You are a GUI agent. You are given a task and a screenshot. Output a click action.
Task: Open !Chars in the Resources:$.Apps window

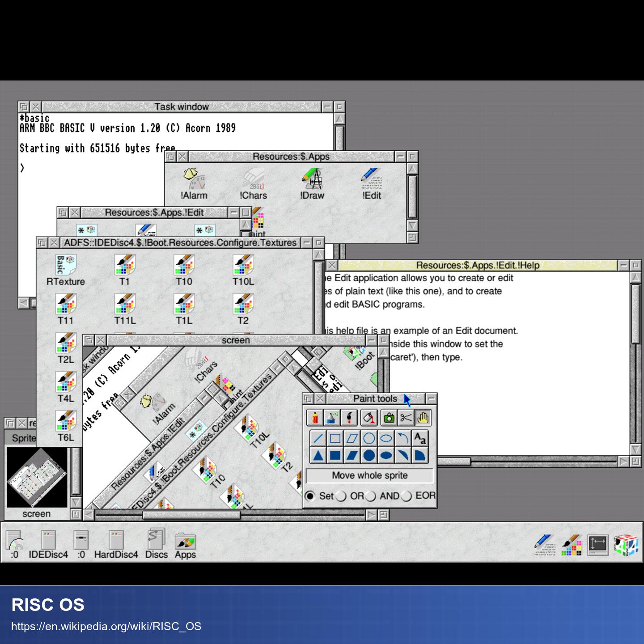click(253, 184)
